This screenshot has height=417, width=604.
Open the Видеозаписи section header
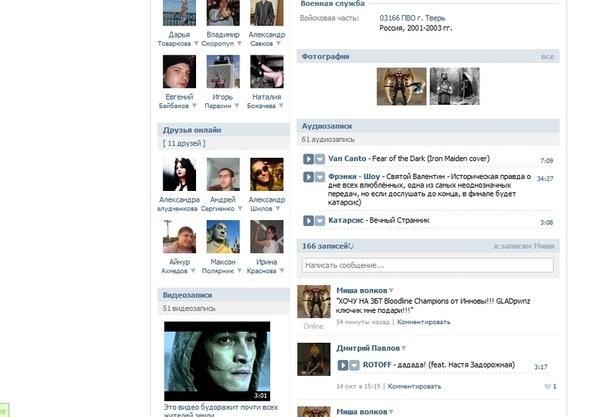click(189, 295)
